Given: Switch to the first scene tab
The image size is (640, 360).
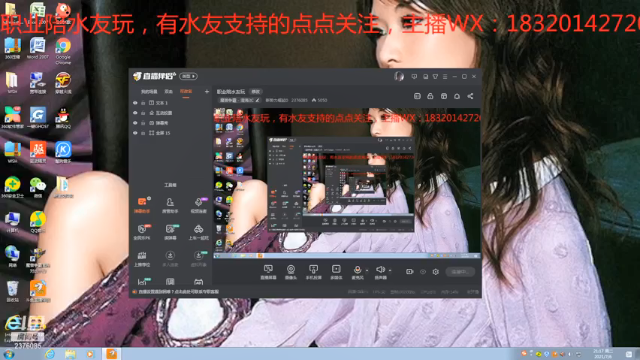Looking at the screenshot, I should tap(149, 91).
